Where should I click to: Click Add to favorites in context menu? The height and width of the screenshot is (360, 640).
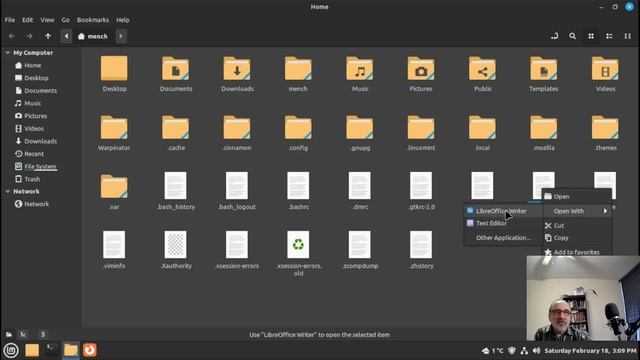tap(577, 252)
